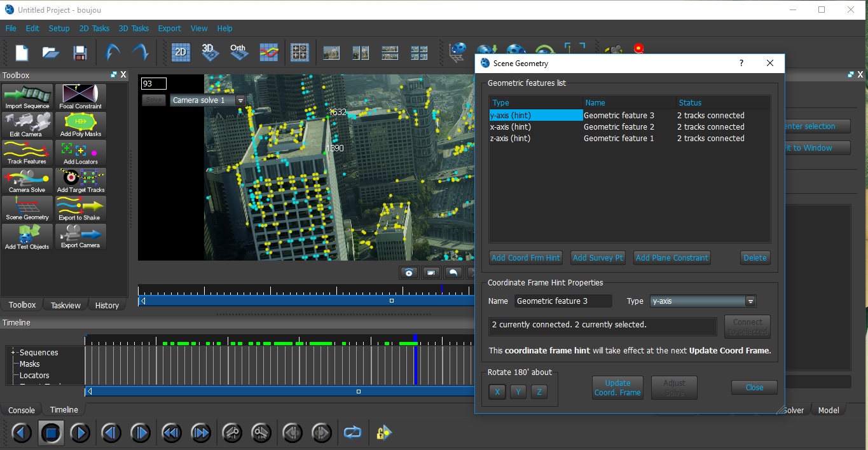Image resolution: width=868 pixels, height=450 pixels.
Task: Open the 3D Tasks menu
Action: point(134,29)
